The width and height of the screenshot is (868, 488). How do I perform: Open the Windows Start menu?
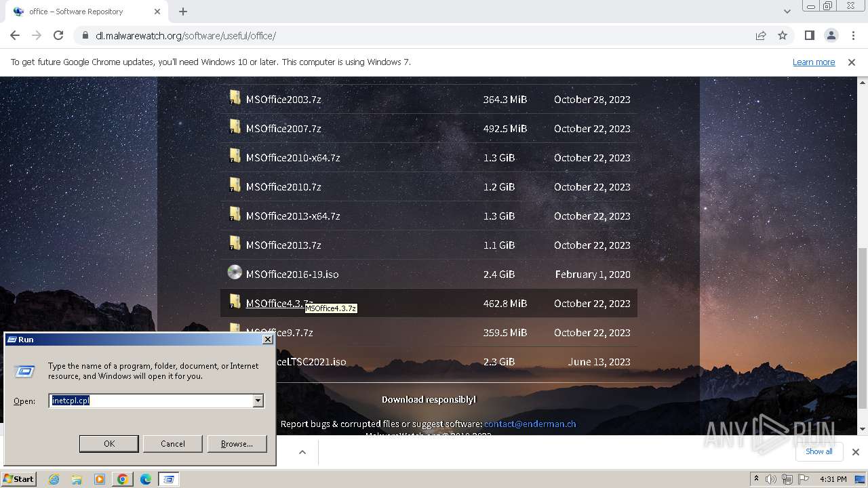click(x=18, y=479)
